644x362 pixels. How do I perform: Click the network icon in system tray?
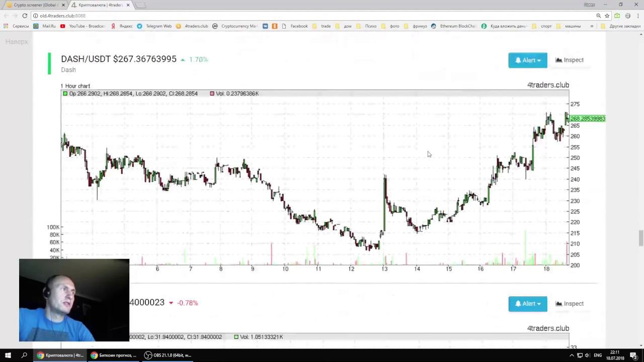[580, 355]
